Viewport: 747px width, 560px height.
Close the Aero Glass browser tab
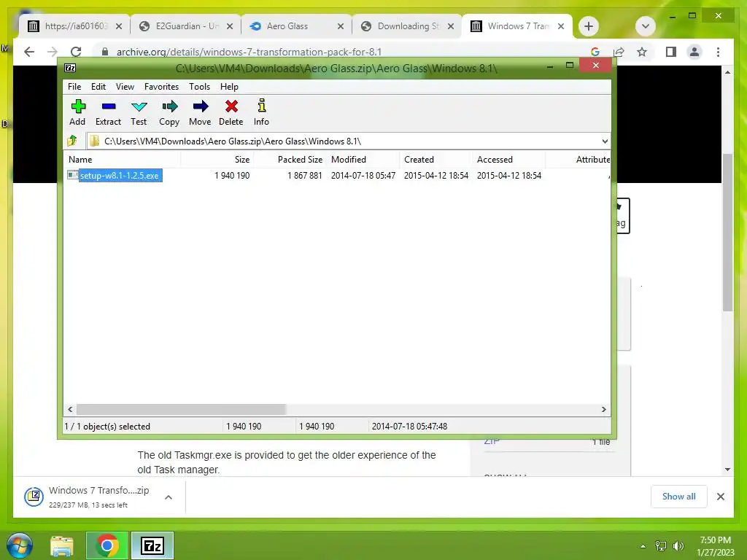click(340, 26)
